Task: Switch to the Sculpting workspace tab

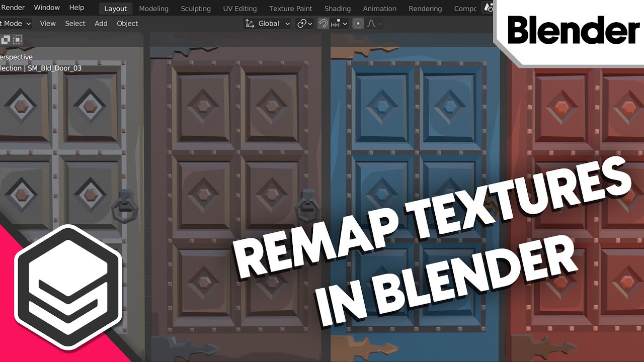Action: tap(196, 9)
